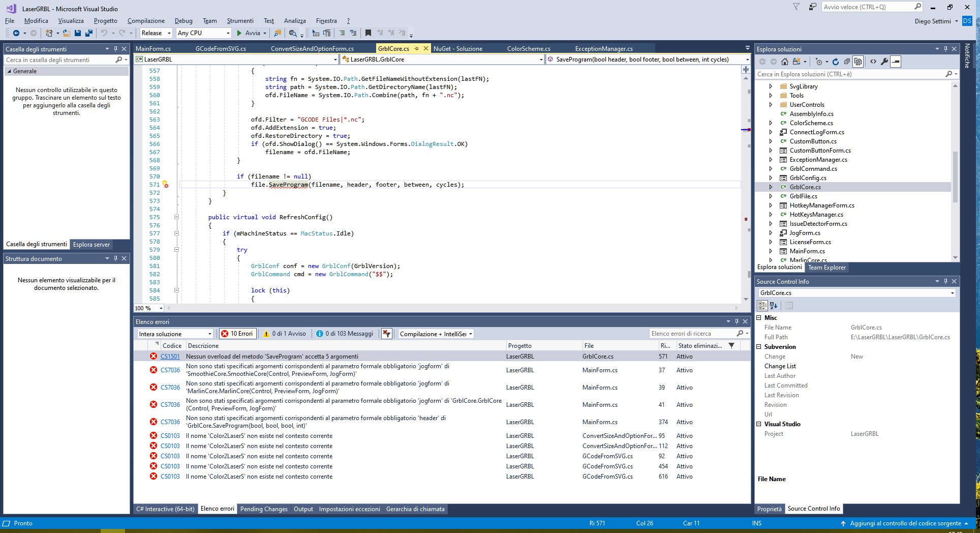
Task: Toggle the 0 di 103 Messaggi filter
Action: click(345, 334)
